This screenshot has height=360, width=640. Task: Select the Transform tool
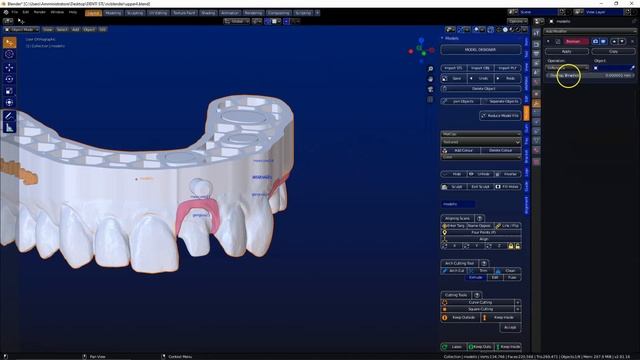tap(9, 102)
